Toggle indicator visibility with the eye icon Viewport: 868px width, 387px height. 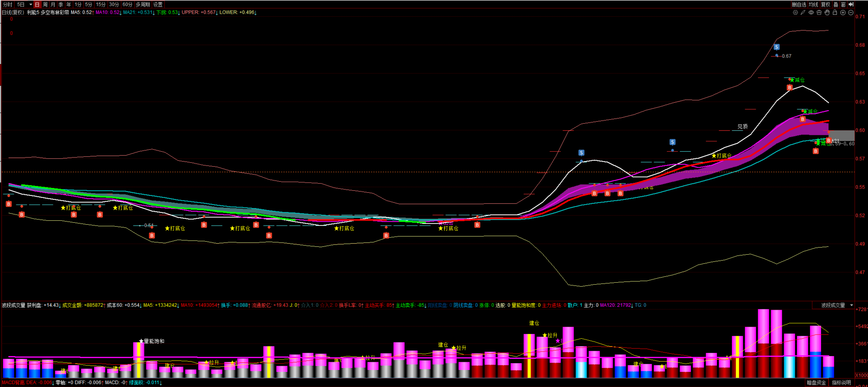(811, 12)
